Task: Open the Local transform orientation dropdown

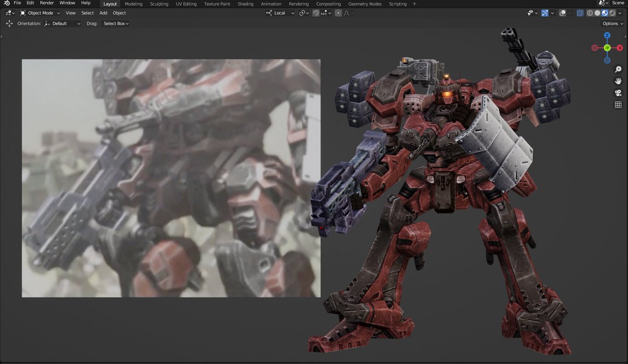Action: 280,13
